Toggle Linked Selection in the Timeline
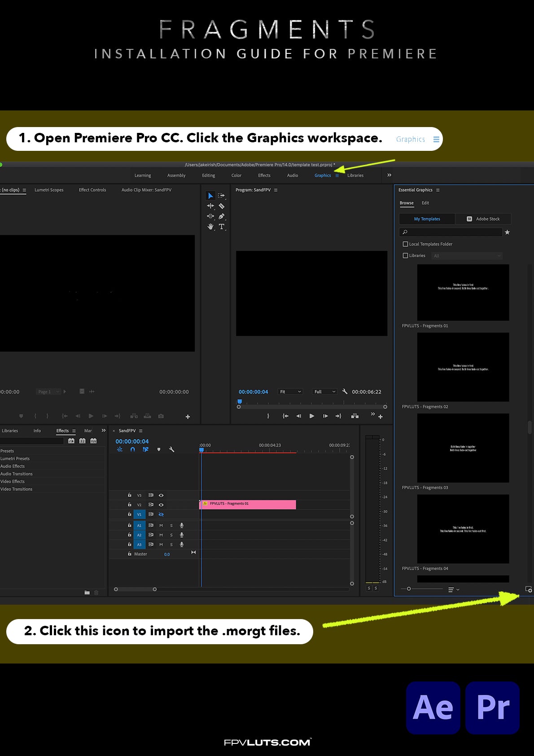The width and height of the screenshot is (534, 756). point(145,449)
